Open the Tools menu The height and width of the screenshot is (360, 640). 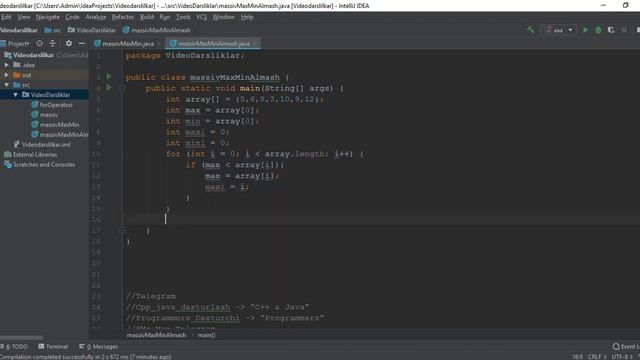pyautogui.click(x=183, y=17)
